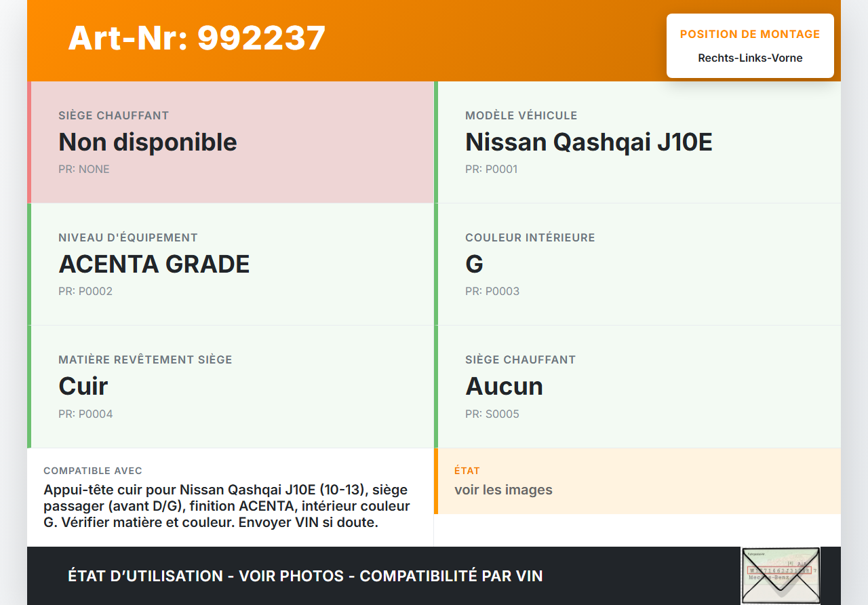Click the PR: NONE code label

[84, 169]
